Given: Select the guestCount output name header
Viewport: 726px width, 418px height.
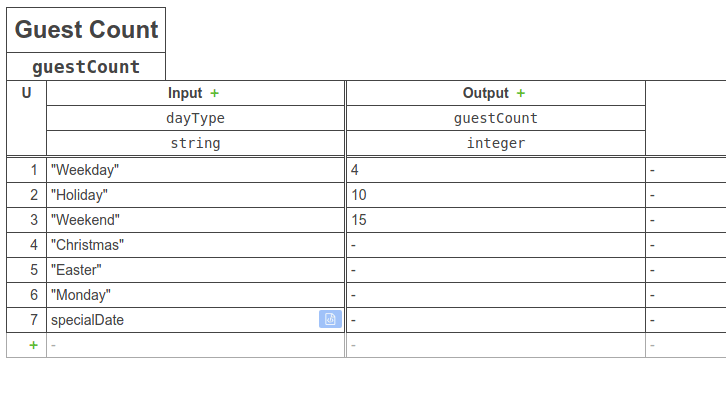Looking at the screenshot, I should tap(496, 118).
